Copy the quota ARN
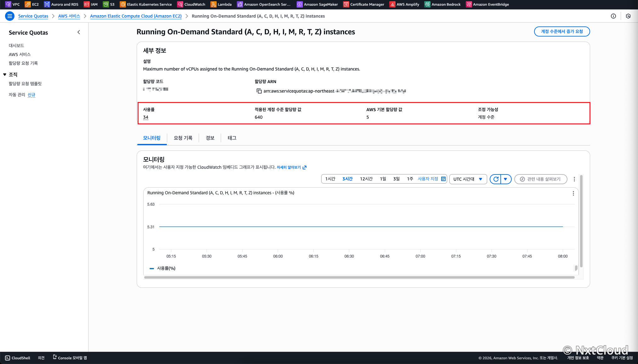 (x=259, y=91)
